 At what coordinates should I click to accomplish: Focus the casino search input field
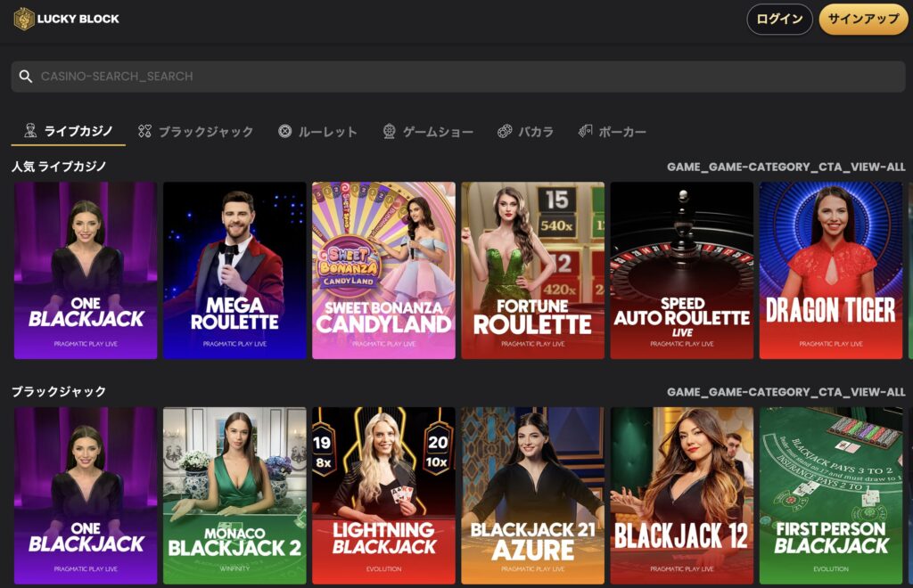coord(457,77)
